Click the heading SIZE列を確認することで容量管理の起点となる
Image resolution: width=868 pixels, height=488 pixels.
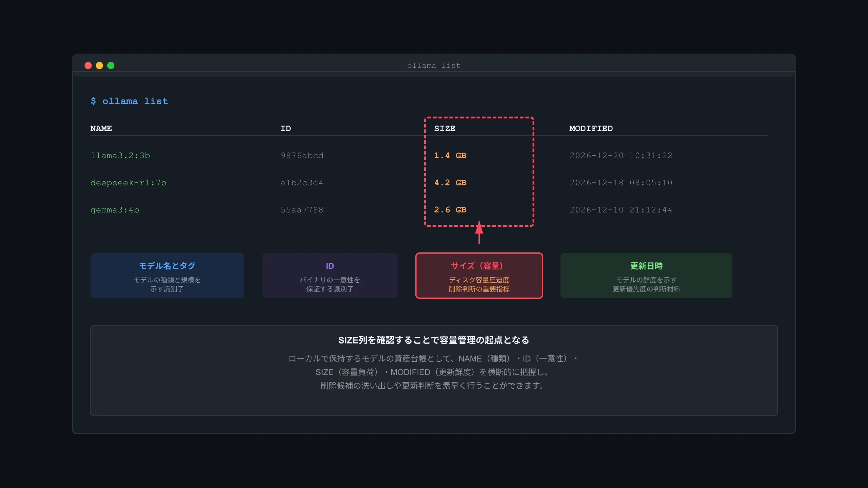(x=434, y=340)
